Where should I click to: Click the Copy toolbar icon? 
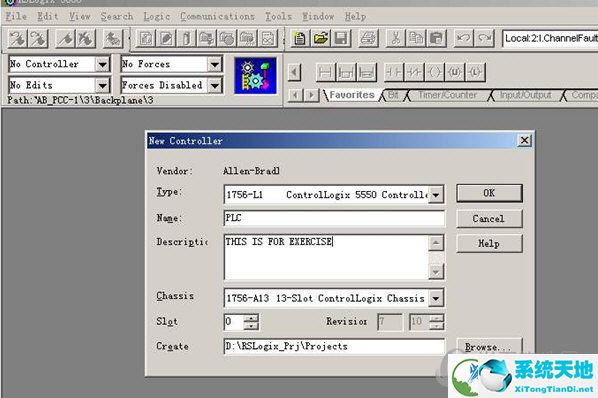pos(416,39)
